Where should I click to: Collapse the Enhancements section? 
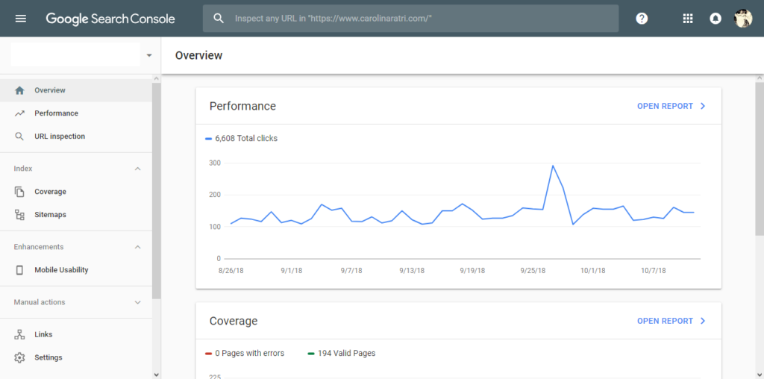[x=137, y=247]
